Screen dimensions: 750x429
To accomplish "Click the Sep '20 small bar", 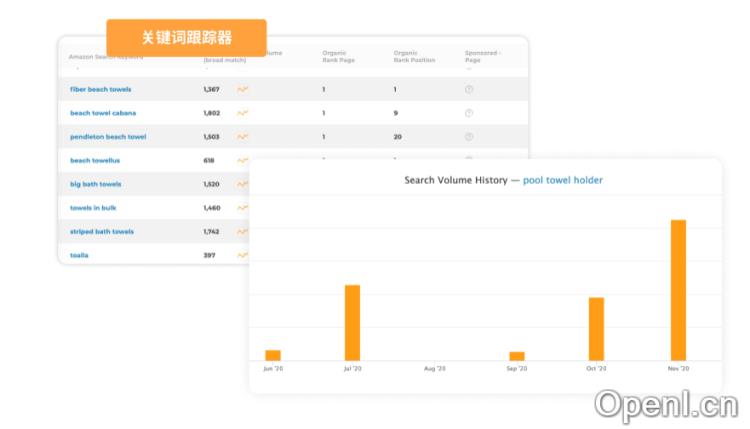I will pos(516,355).
